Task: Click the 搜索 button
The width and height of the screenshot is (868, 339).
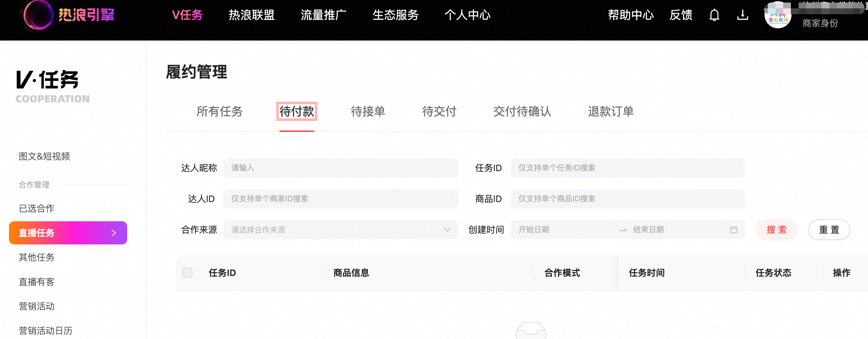Action: click(776, 230)
